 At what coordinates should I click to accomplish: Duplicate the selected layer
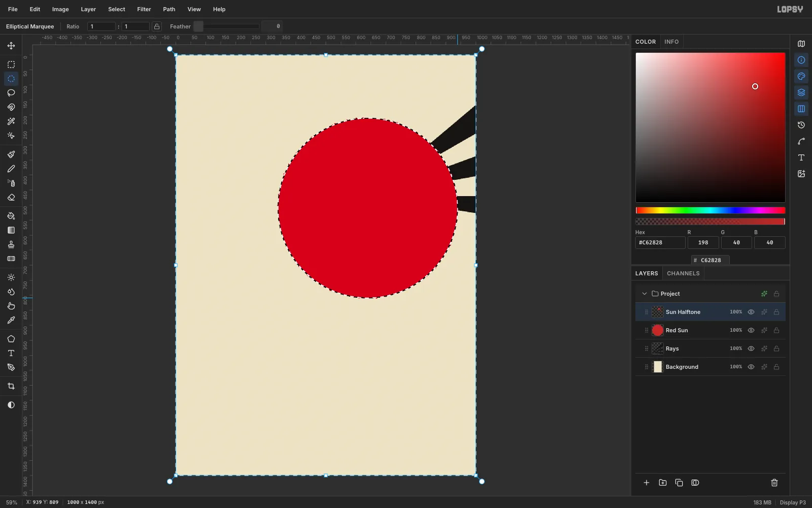[x=679, y=483]
